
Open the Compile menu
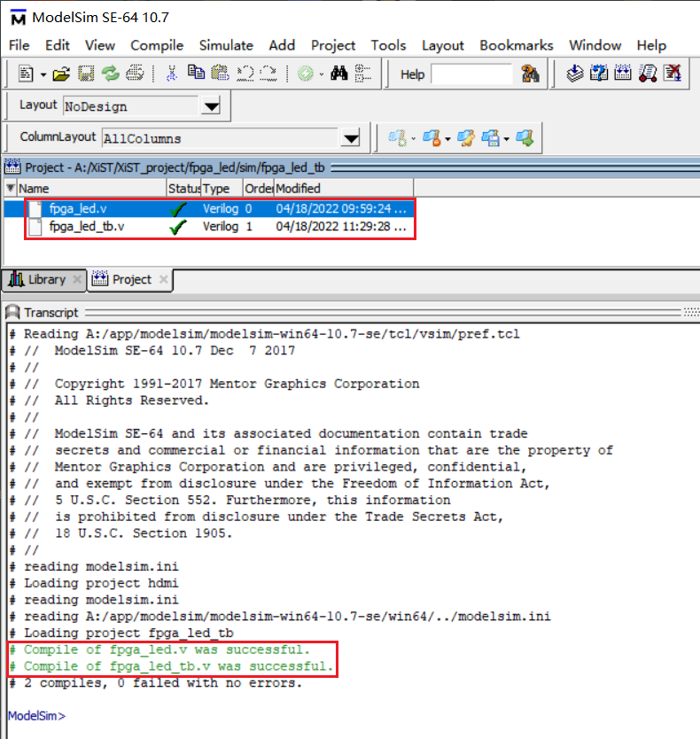coord(157,45)
